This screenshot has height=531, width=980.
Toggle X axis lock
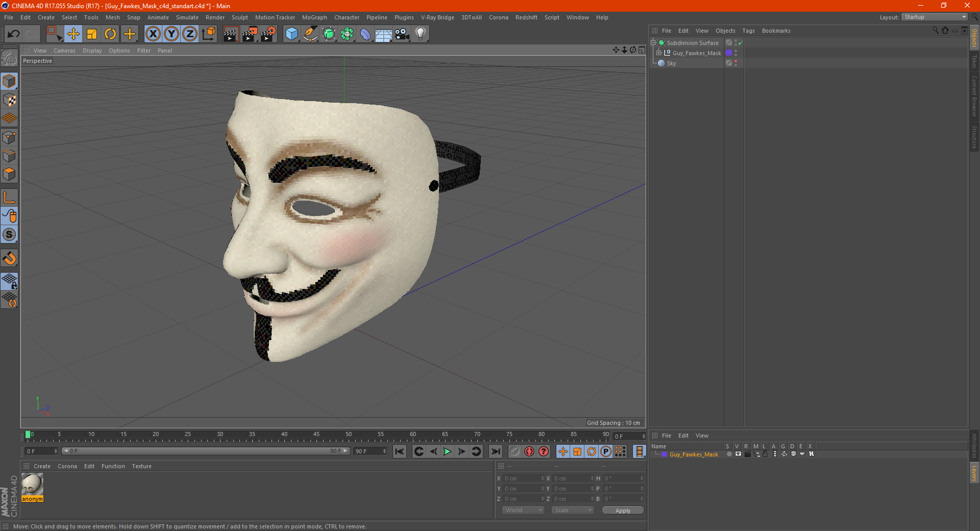point(153,34)
